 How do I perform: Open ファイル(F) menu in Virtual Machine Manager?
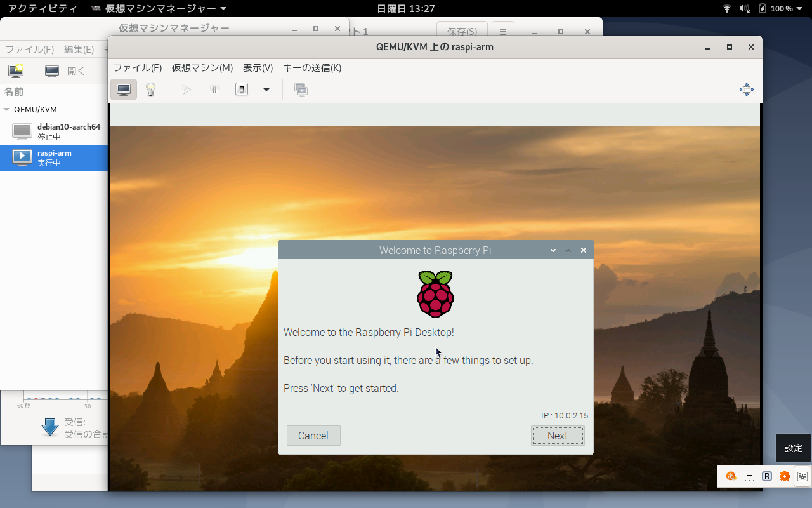(x=30, y=50)
